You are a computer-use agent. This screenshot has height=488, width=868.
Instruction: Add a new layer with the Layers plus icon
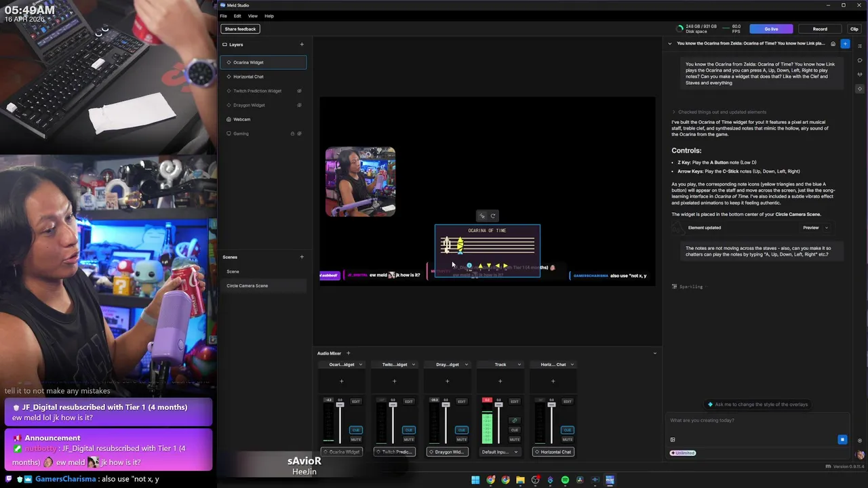(302, 45)
